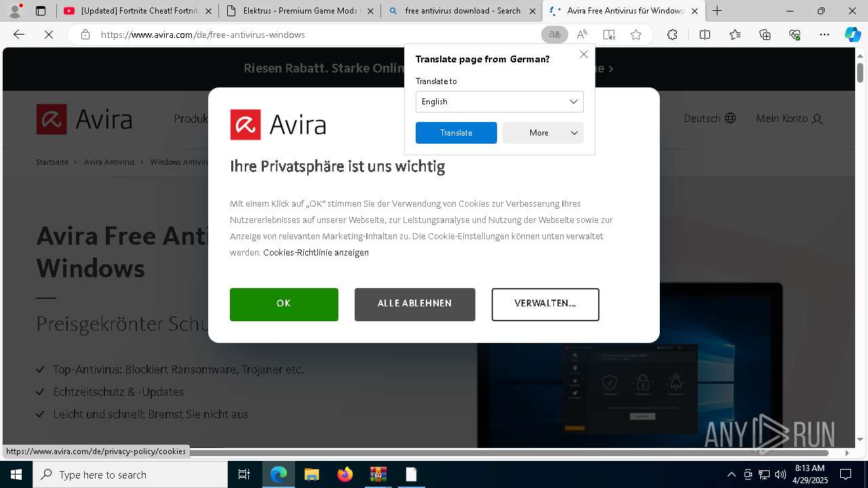Go back to previous page

[19, 35]
